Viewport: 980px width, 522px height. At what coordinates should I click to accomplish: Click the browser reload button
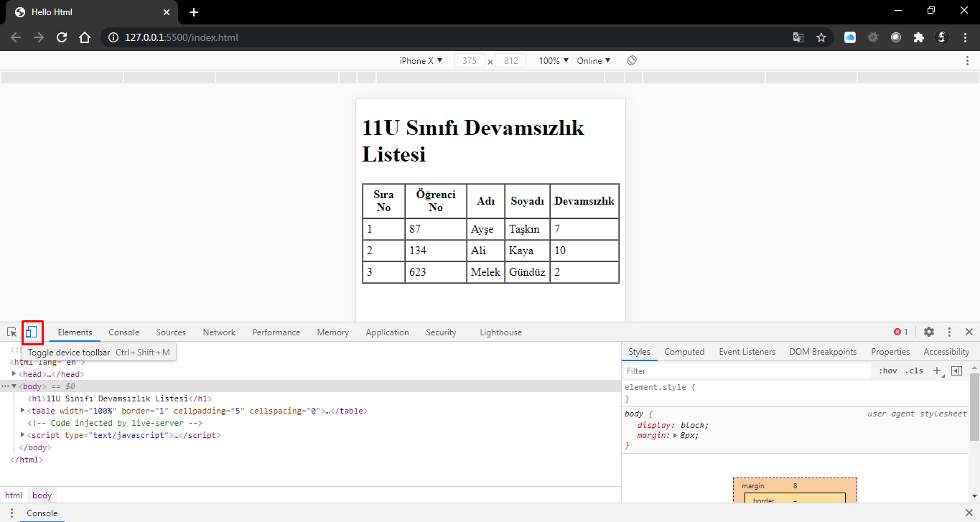click(x=62, y=37)
